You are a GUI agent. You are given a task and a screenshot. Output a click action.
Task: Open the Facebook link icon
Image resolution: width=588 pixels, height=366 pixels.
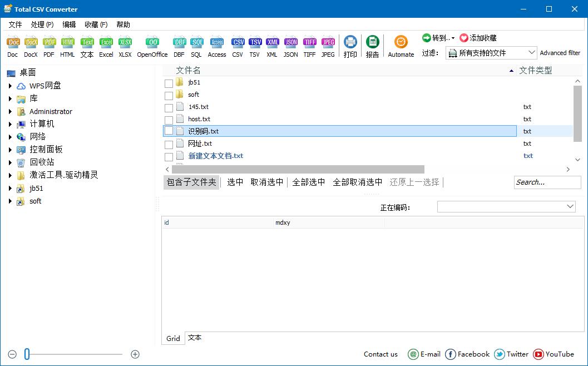point(451,354)
